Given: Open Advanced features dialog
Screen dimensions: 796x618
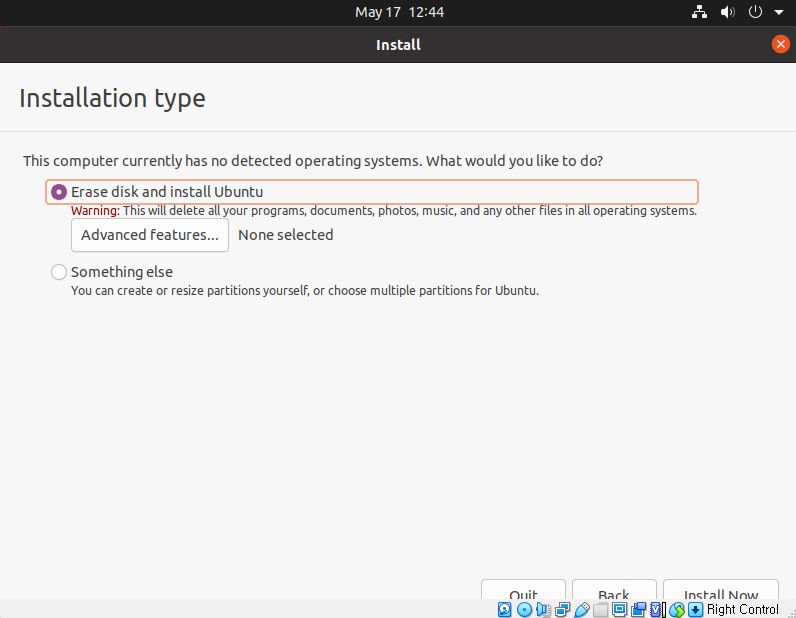Looking at the screenshot, I should click(x=150, y=235).
